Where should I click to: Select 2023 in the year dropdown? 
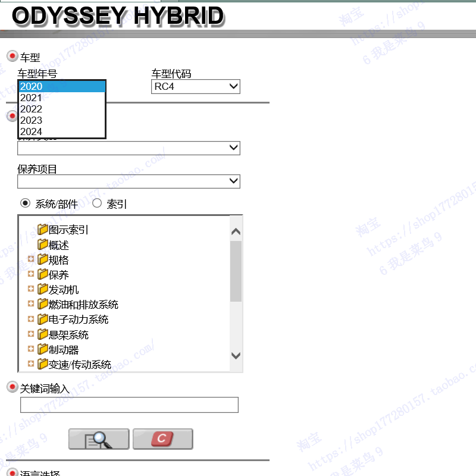[62, 120]
